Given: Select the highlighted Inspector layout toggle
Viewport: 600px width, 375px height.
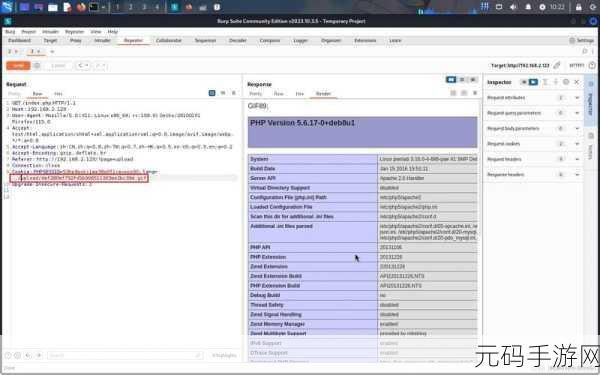Looking at the screenshot, I should [533, 82].
